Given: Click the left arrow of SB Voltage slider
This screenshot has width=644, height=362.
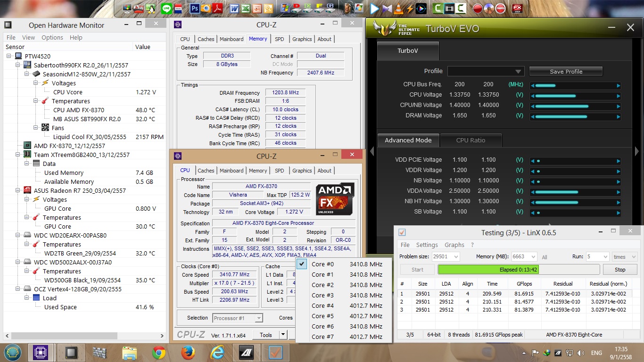Looking at the screenshot, I should click(533, 213).
